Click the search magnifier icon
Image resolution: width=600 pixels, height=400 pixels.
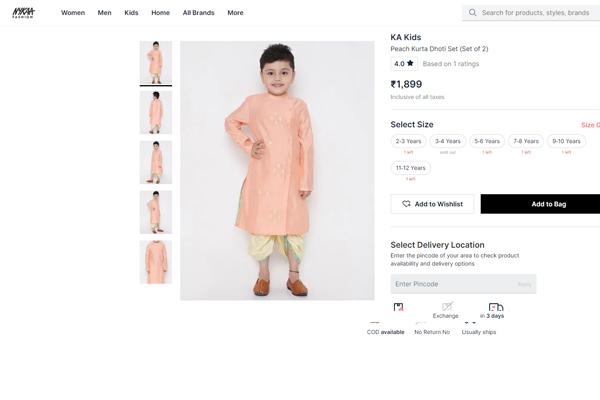[472, 13]
